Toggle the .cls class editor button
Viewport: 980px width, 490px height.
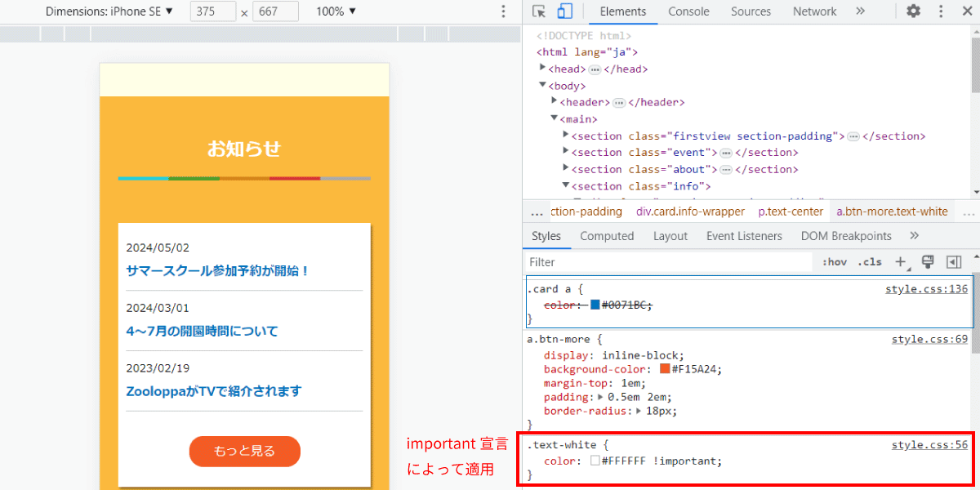click(870, 262)
